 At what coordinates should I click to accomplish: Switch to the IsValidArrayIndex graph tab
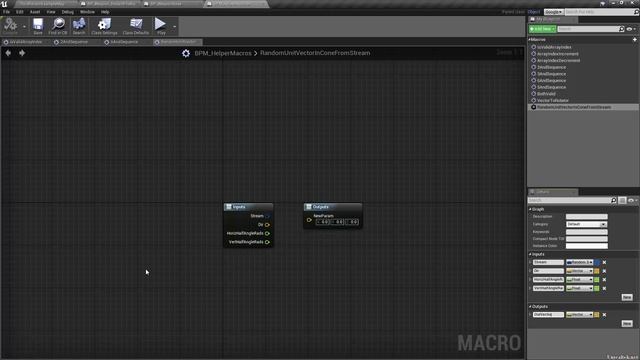coord(25,42)
